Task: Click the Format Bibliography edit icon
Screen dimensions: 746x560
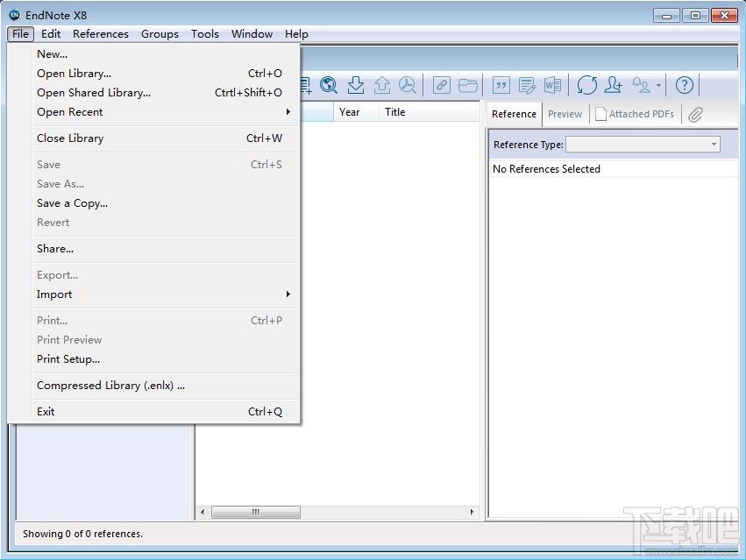Action: tap(527, 86)
